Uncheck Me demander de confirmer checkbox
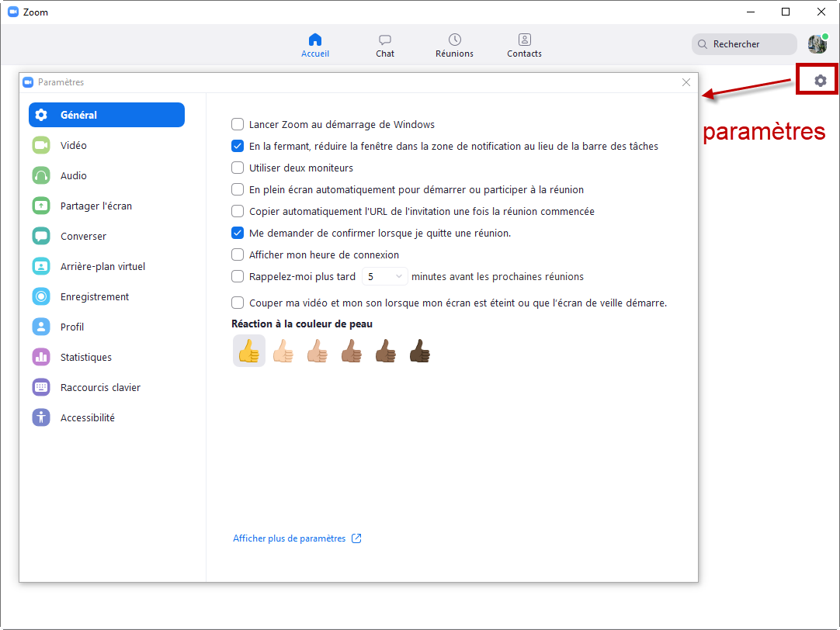Image resolution: width=840 pixels, height=630 pixels. [x=238, y=233]
